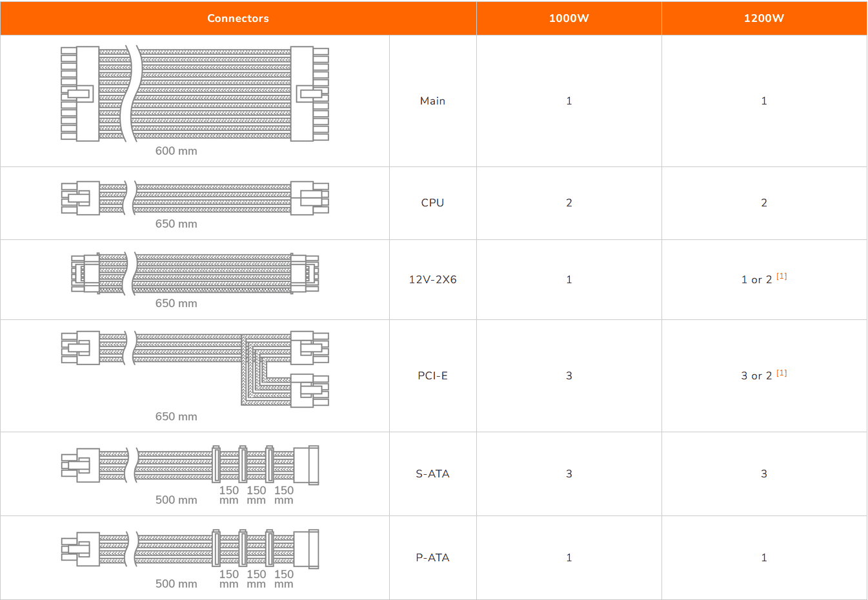This screenshot has width=868, height=600.
Task: Select the Main connector label
Action: click(x=432, y=101)
